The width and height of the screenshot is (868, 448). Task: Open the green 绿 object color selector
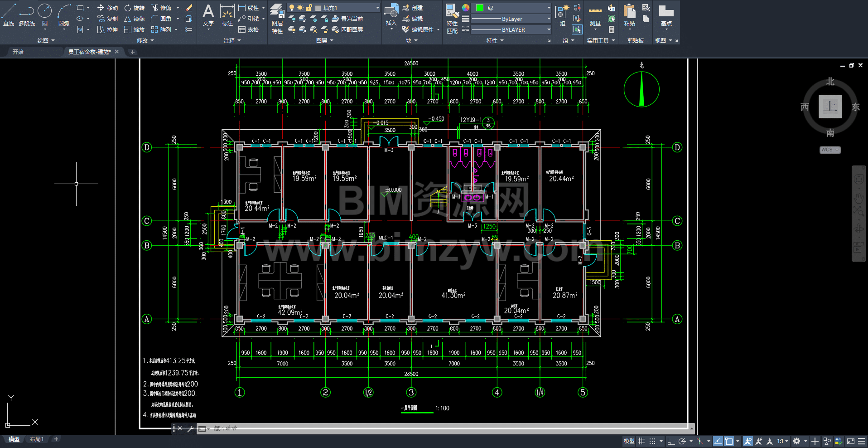[511, 8]
